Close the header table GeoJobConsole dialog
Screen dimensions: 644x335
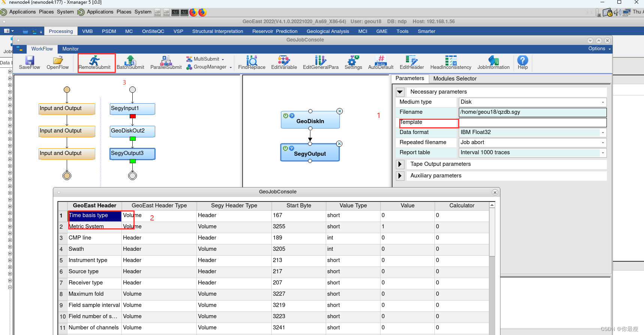[x=495, y=192]
